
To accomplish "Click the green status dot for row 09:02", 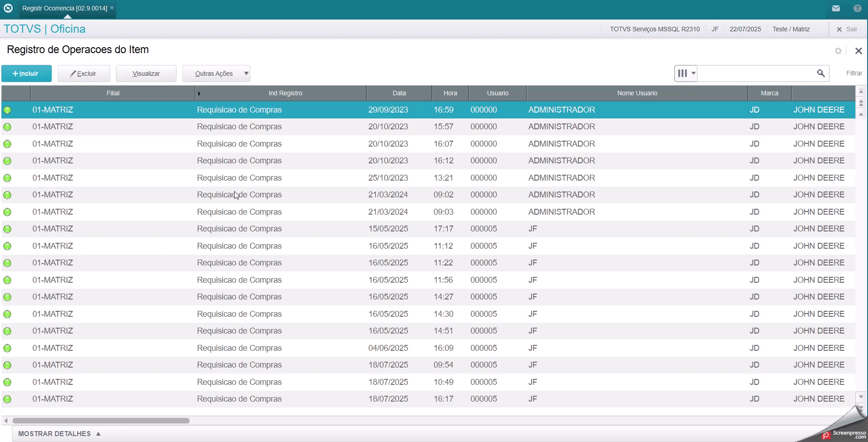I will click(x=7, y=195).
